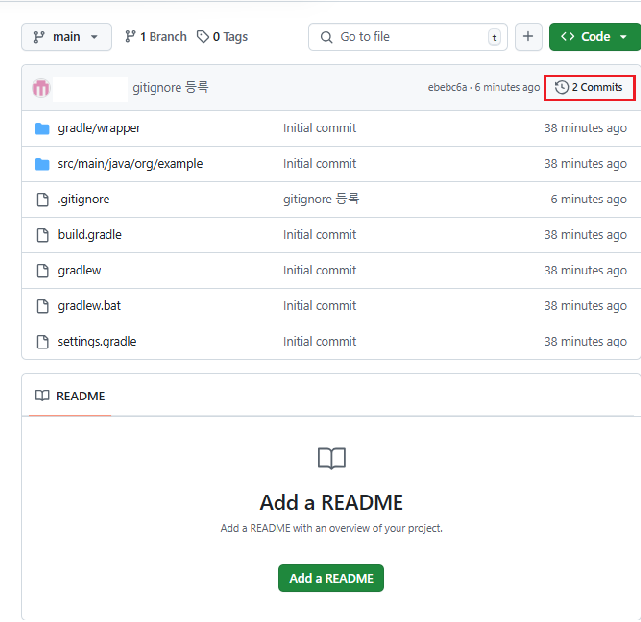Click the clock history icon beside 2 Commits
This screenshot has height=622, width=641.
coord(562,87)
